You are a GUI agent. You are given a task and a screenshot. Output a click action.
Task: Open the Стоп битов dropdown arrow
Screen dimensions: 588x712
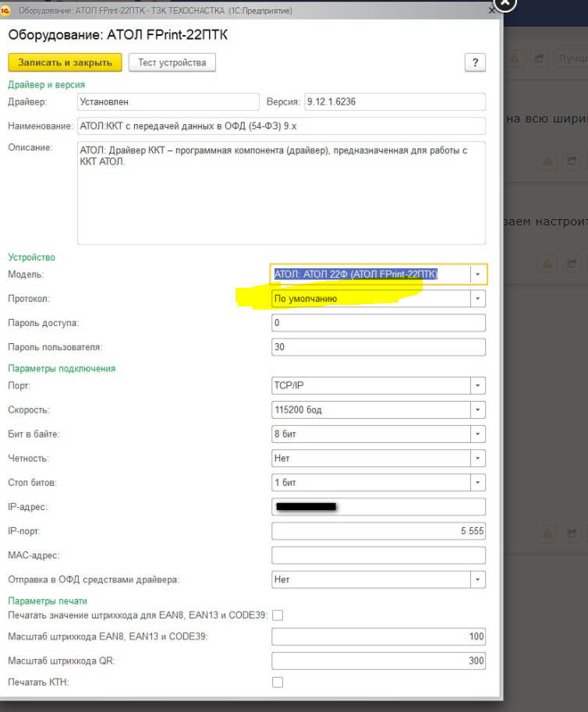tap(478, 482)
